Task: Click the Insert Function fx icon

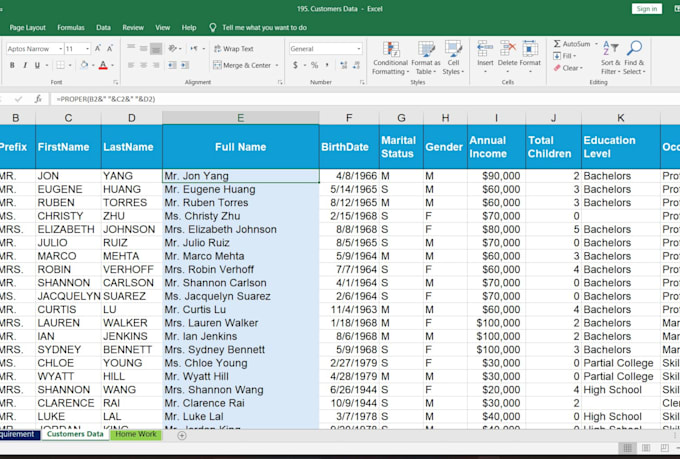Action: coord(38,99)
